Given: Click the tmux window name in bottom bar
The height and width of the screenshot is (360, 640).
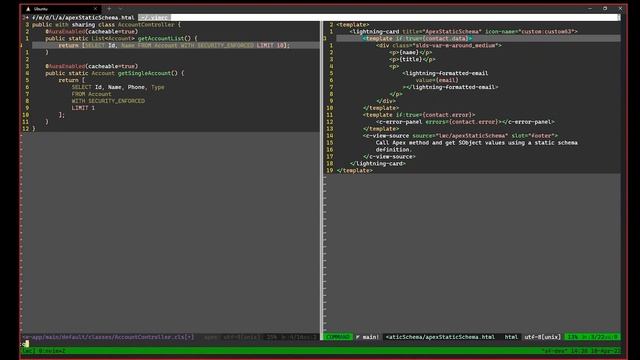Looking at the screenshot, I should [52, 351].
